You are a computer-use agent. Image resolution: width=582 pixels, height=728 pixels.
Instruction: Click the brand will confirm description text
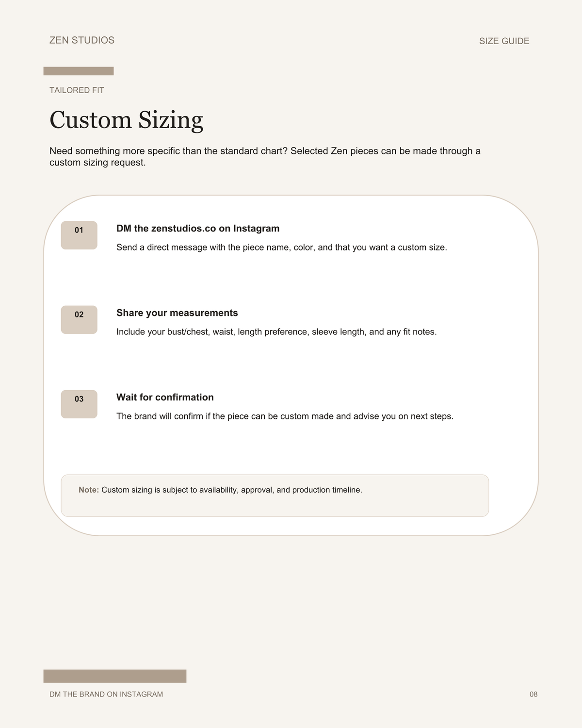(x=285, y=416)
